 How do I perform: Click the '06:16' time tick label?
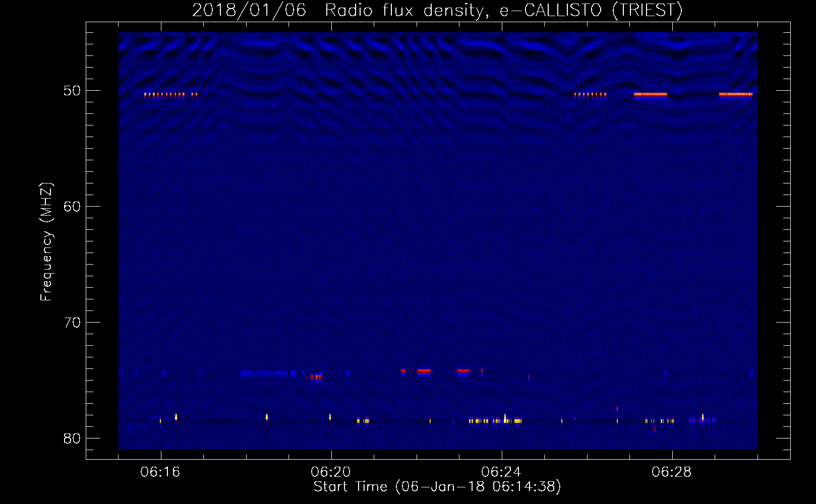160,472
